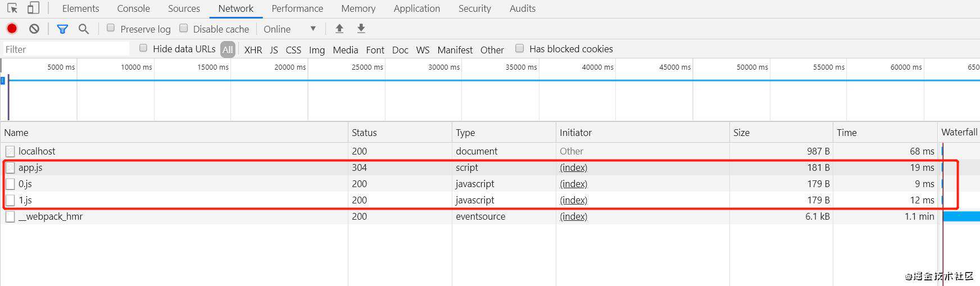Export HAR file with download arrow
This screenshot has width=980, height=286.
(x=361, y=29)
